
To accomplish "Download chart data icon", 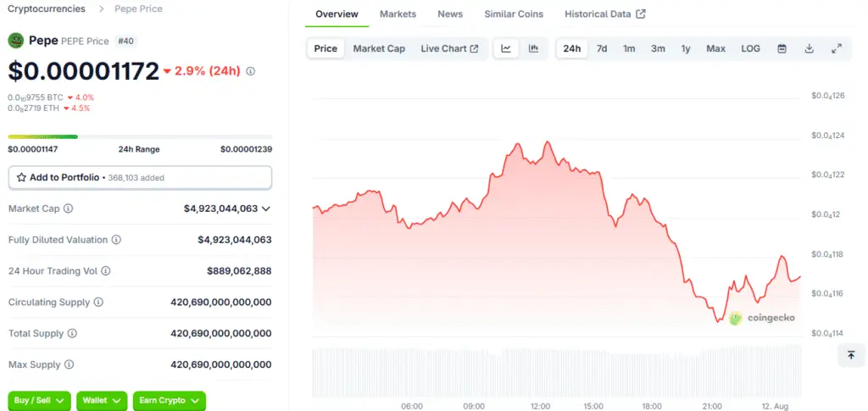I will click(x=809, y=48).
